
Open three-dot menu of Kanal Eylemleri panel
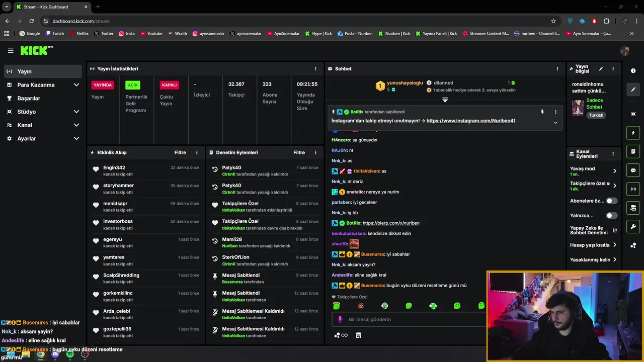613,154
